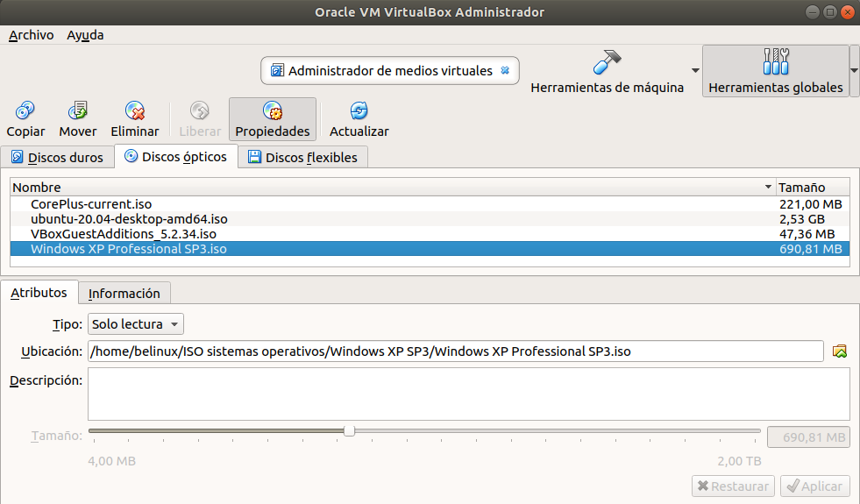Image resolution: width=860 pixels, height=504 pixels.
Task: Click the Aplicar button
Action: tap(815, 486)
